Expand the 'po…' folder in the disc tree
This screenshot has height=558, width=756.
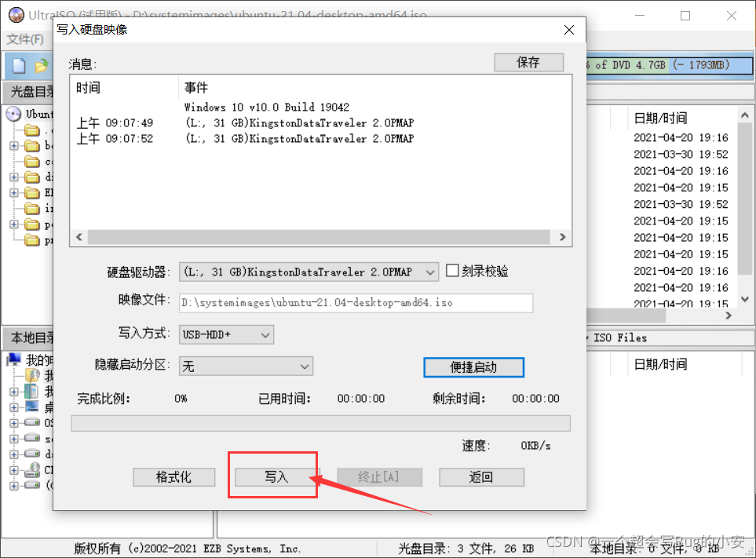14,224
